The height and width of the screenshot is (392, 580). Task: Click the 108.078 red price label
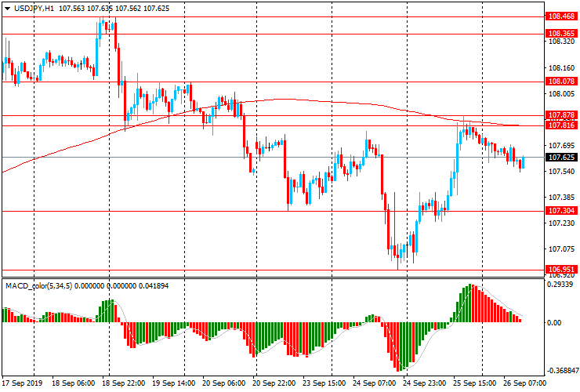coord(561,82)
